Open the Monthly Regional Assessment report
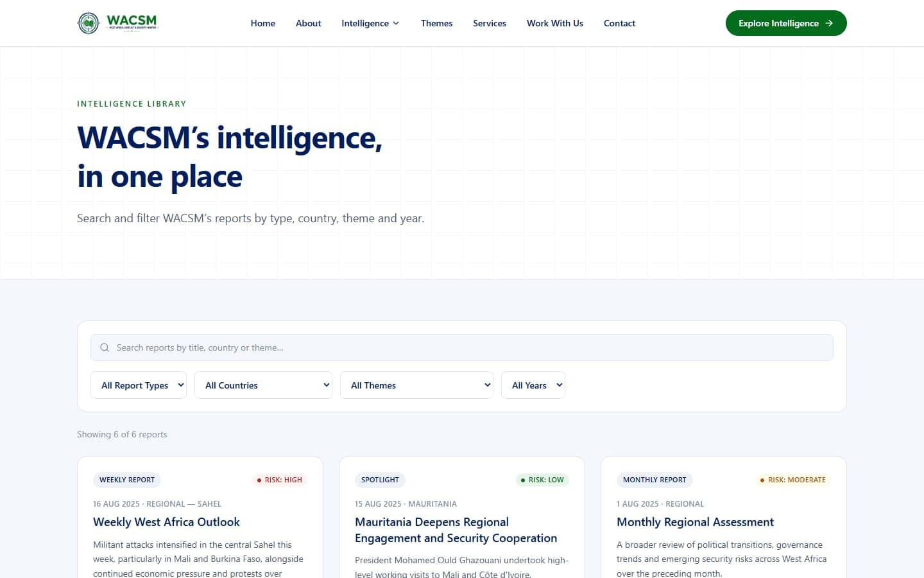 (696, 522)
